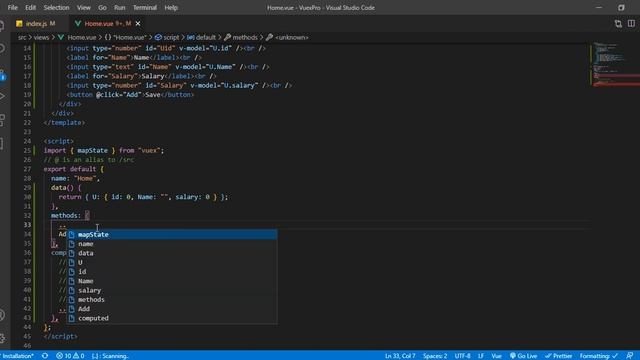Select the computed autocomplete suggestion
This screenshot has height=360, width=640.
pyautogui.click(x=172, y=318)
